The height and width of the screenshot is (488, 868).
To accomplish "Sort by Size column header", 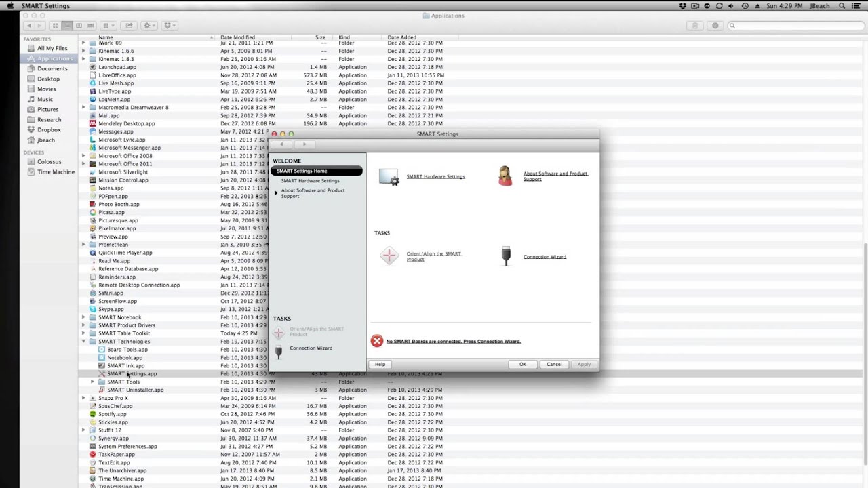I will (320, 37).
